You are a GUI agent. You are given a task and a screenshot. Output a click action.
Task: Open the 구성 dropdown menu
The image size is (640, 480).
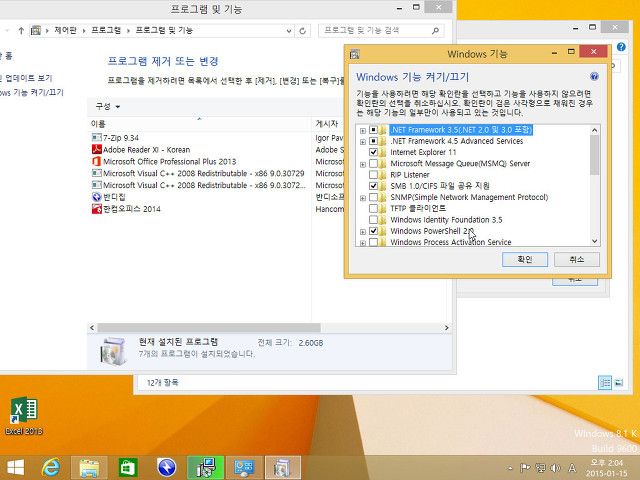click(x=108, y=107)
